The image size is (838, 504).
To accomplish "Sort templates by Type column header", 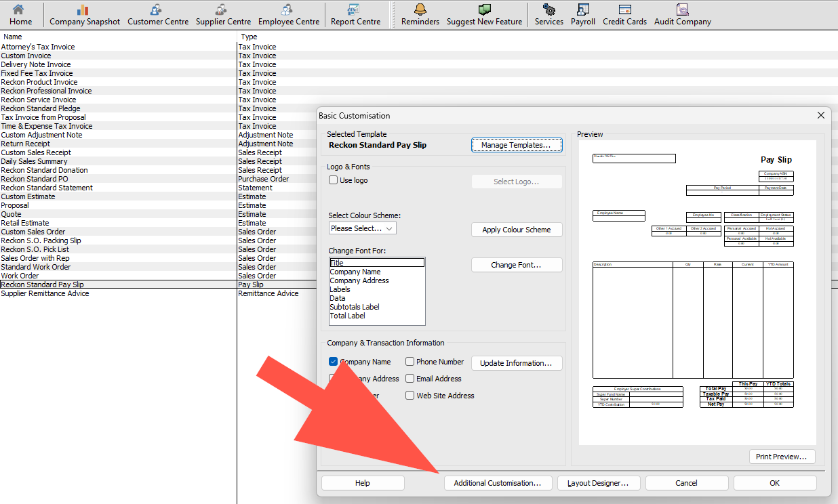I will [537, 37].
